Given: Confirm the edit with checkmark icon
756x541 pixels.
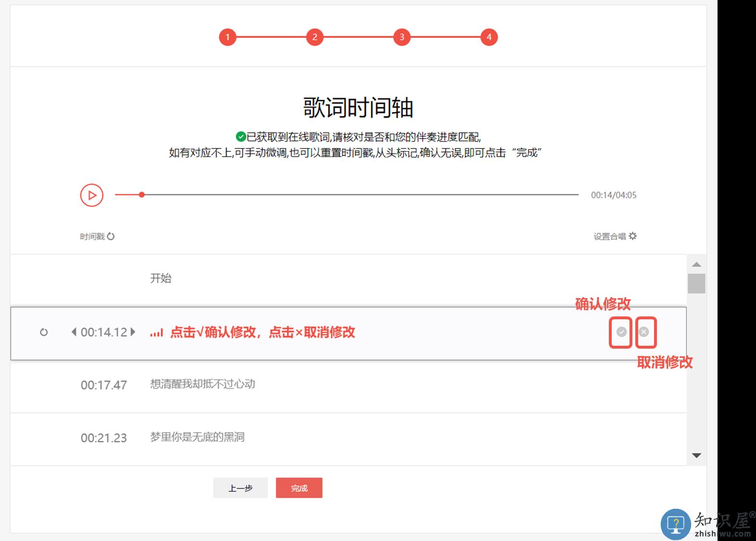Looking at the screenshot, I should [x=621, y=332].
